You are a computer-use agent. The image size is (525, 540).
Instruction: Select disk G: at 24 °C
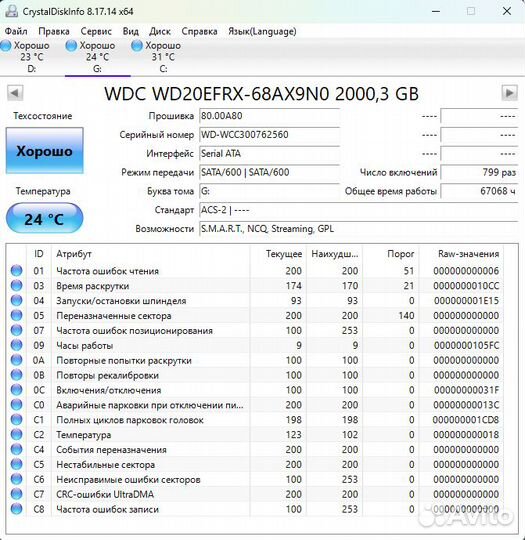tap(97, 57)
